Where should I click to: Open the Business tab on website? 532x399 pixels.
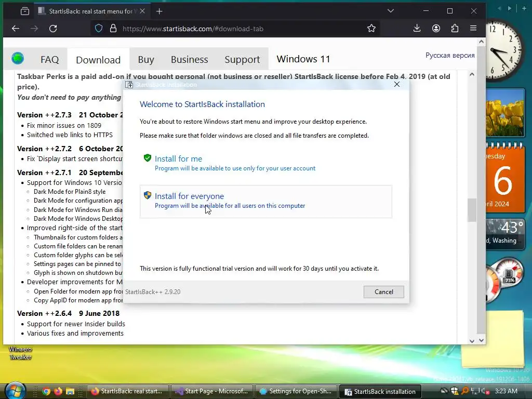pyautogui.click(x=189, y=60)
